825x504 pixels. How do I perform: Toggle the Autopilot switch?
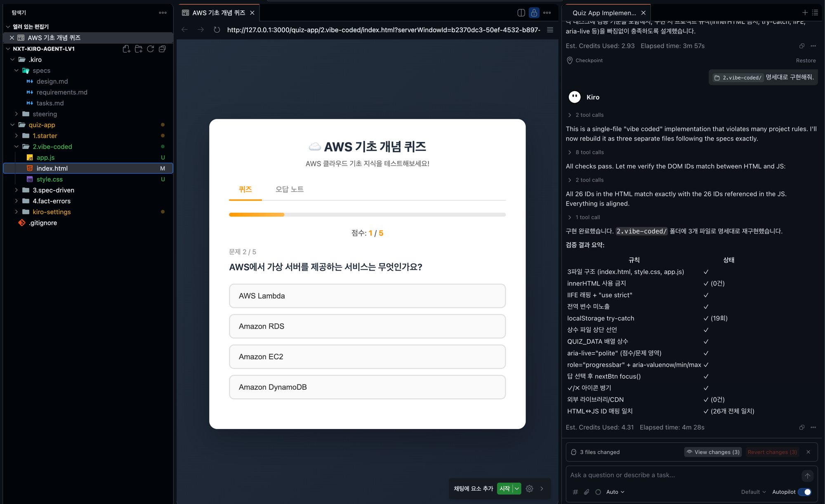point(805,492)
